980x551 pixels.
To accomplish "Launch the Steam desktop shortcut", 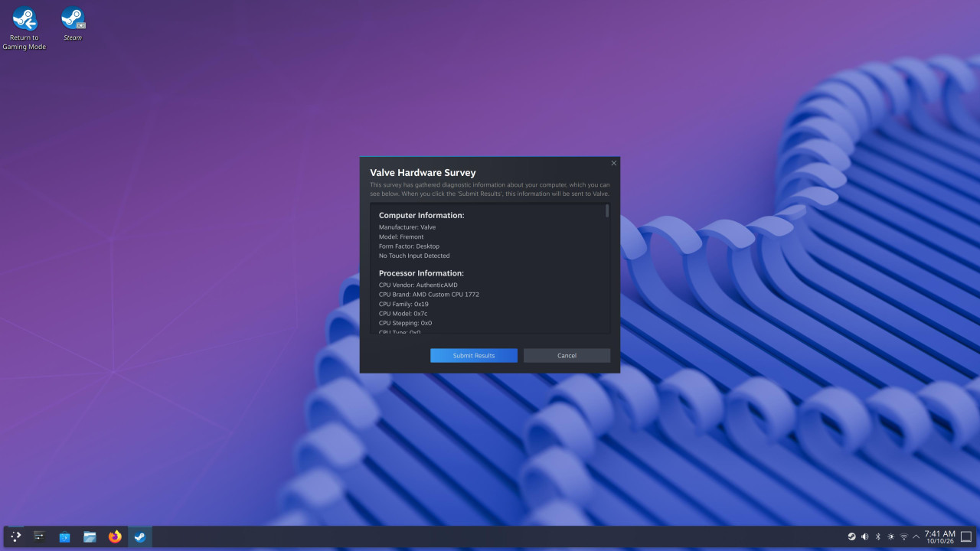I will (x=73, y=24).
